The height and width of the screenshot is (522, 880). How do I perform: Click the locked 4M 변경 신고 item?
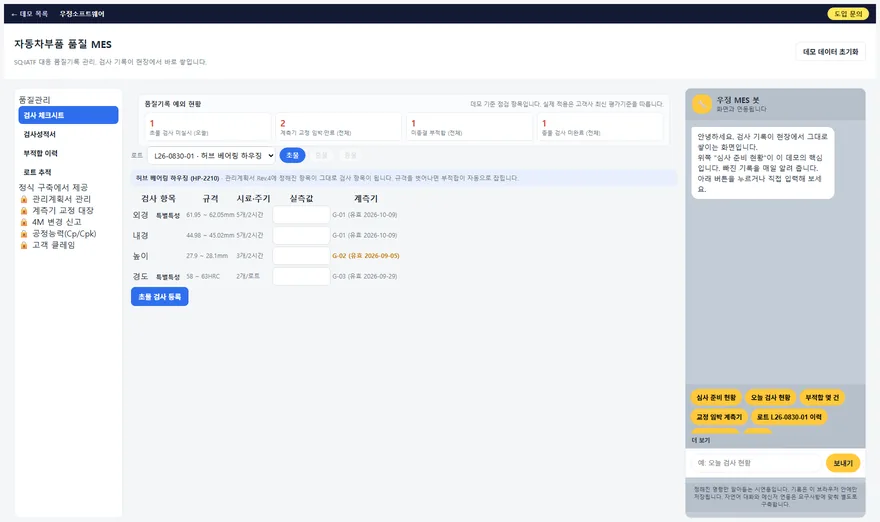[57, 222]
